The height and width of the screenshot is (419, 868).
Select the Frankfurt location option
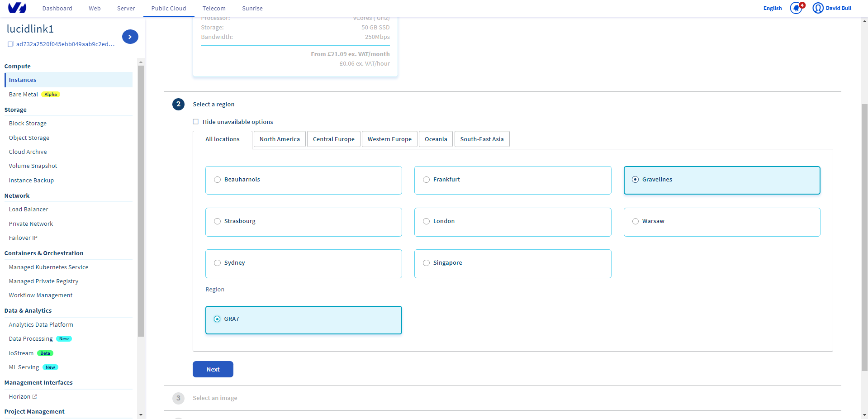pyautogui.click(x=512, y=180)
